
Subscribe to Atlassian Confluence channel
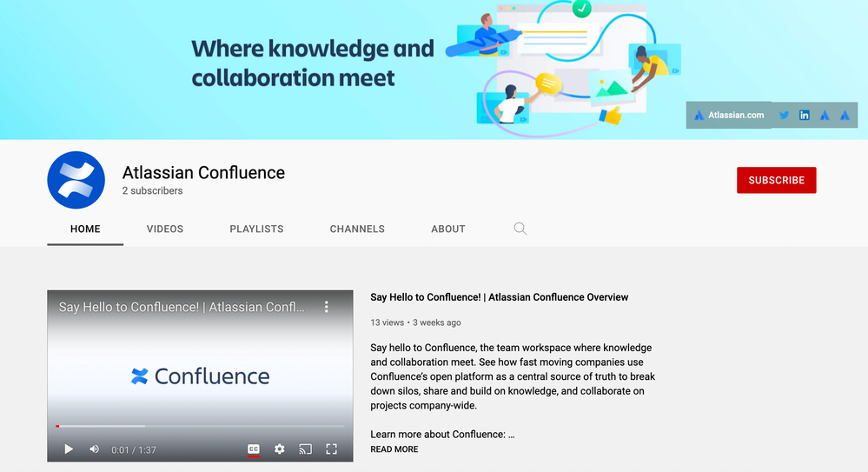776,180
